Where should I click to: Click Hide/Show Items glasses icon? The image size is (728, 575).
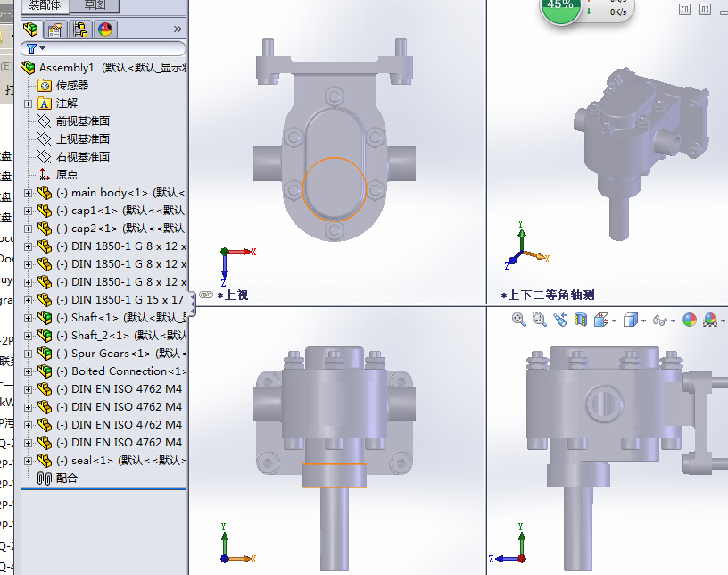pos(660,320)
